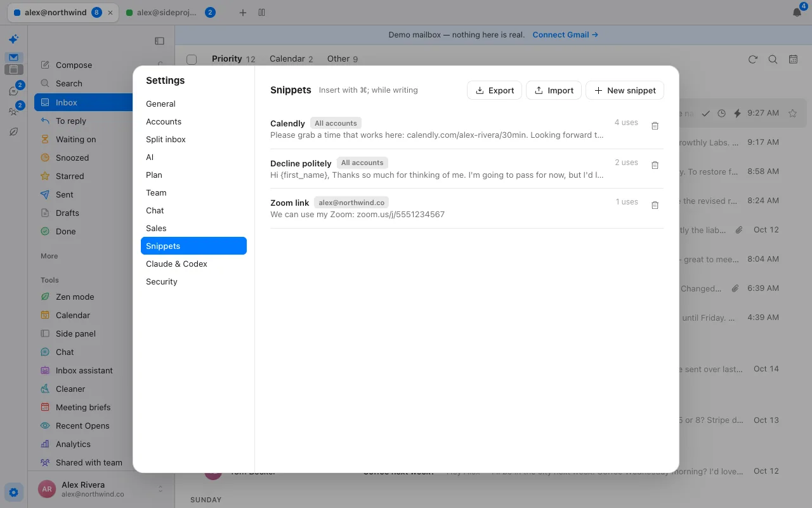812x508 pixels.
Task: Open the AI sparkle icon in left rail
Action: pyautogui.click(x=13, y=39)
